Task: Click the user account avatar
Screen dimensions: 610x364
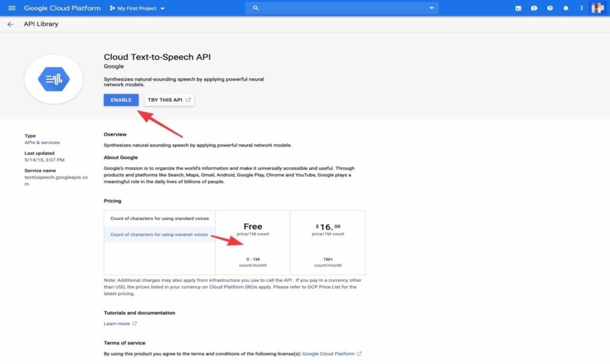Action: [x=598, y=8]
